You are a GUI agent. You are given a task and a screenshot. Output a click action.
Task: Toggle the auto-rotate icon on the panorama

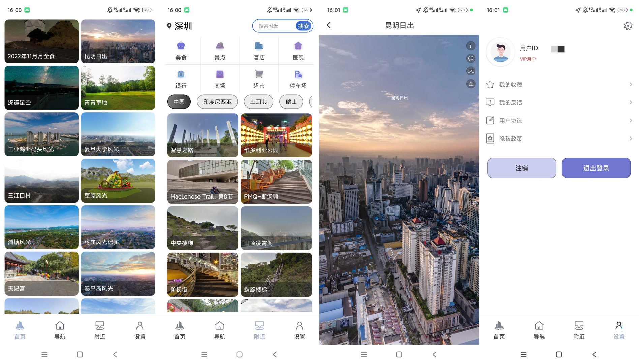pyautogui.click(x=471, y=58)
